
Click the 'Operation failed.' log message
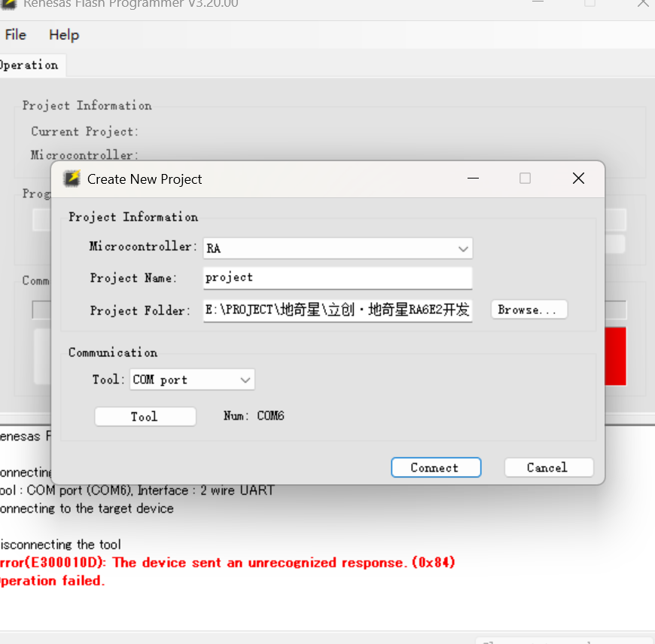tap(53, 581)
